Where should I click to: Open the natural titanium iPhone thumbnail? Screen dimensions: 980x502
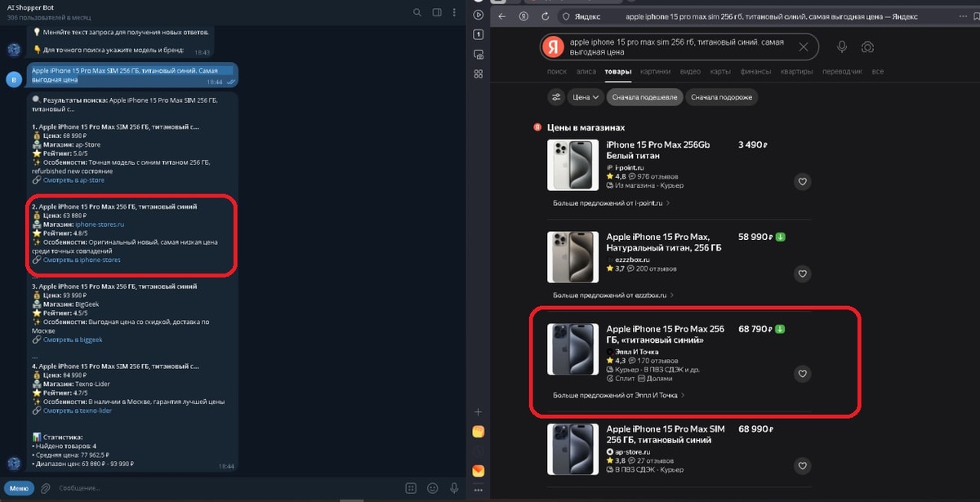pos(572,256)
